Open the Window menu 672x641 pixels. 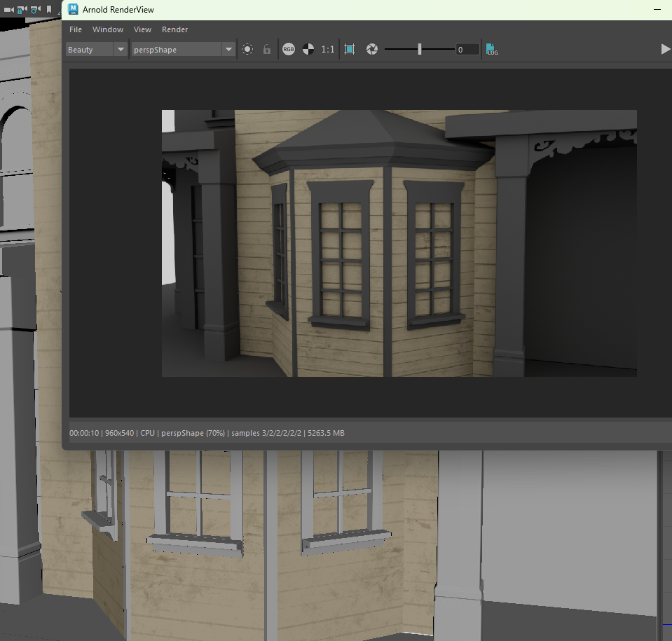(x=108, y=29)
